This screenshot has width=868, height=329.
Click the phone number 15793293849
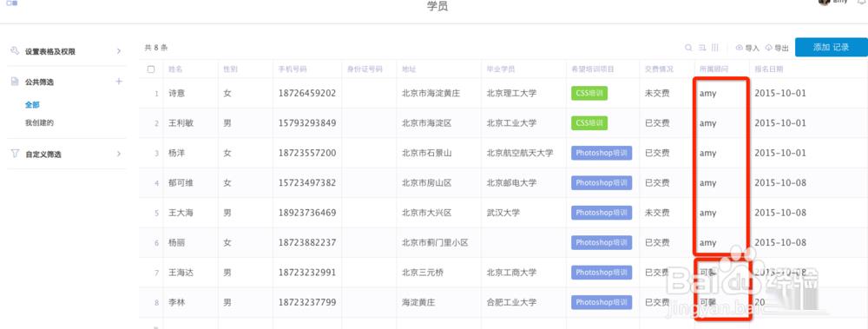pyautogui.click(x=307, y=123)
